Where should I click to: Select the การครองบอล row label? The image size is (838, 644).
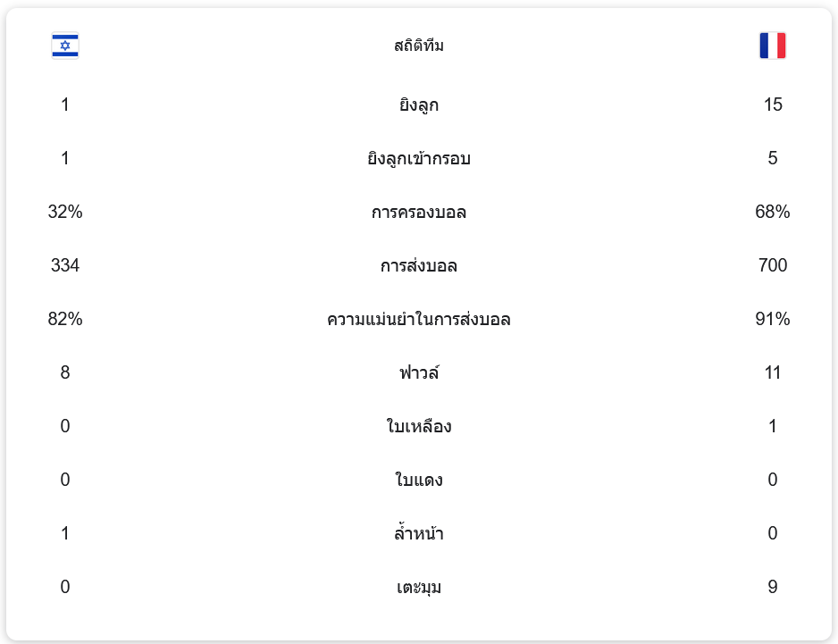click(418, 213)
